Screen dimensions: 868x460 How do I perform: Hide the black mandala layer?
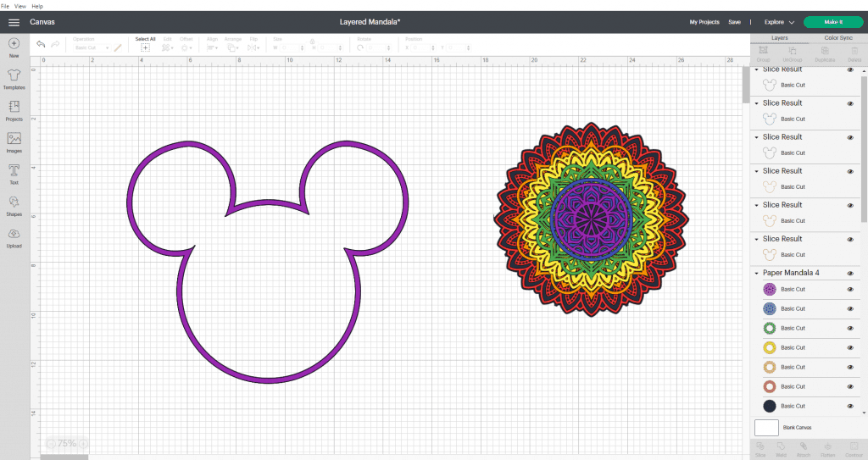pos(850,406)
